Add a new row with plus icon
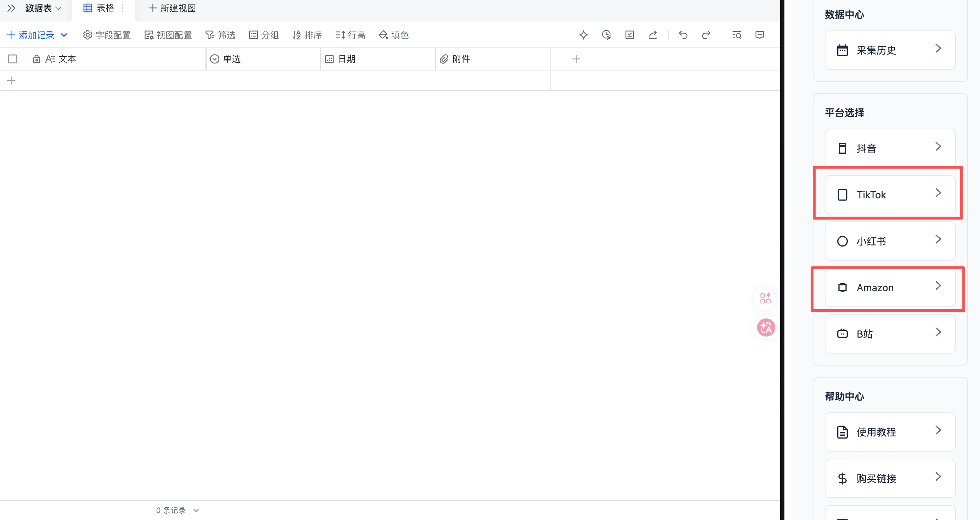 click(11, 81)
